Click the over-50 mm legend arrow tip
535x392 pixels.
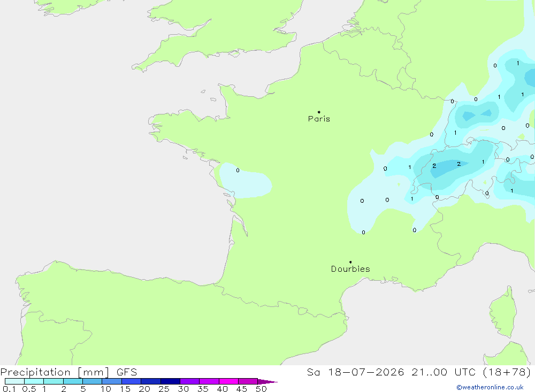(268, 382)
